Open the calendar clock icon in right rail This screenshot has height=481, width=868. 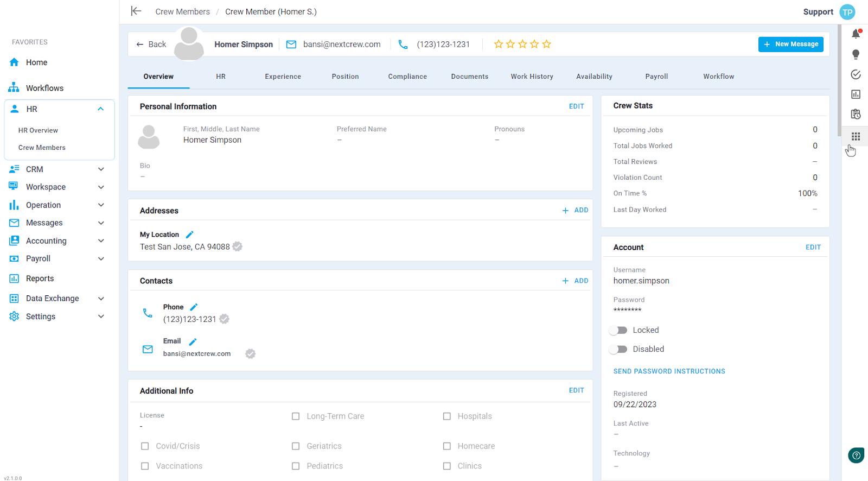(x=856, y=115)
